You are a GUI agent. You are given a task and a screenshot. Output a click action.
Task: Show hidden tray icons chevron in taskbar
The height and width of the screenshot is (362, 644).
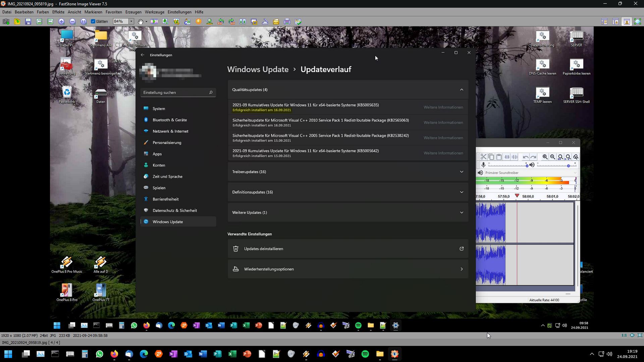tap(592, 354)
